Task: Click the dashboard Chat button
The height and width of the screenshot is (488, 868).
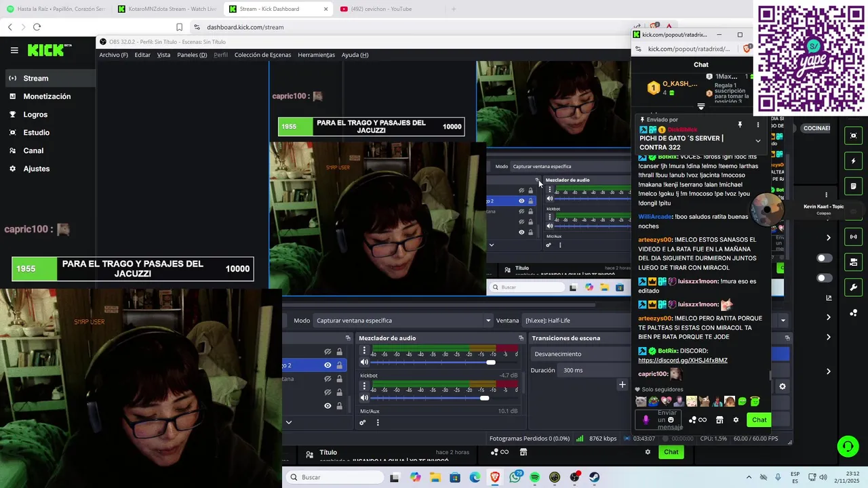Action: tap(671, 452)
